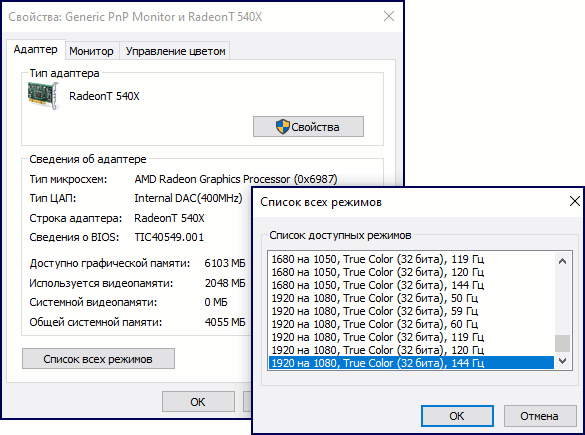This screenshot has width=585, height=435.
Task: Click the Список всех режимов button
Action: [x=98, y=359]
